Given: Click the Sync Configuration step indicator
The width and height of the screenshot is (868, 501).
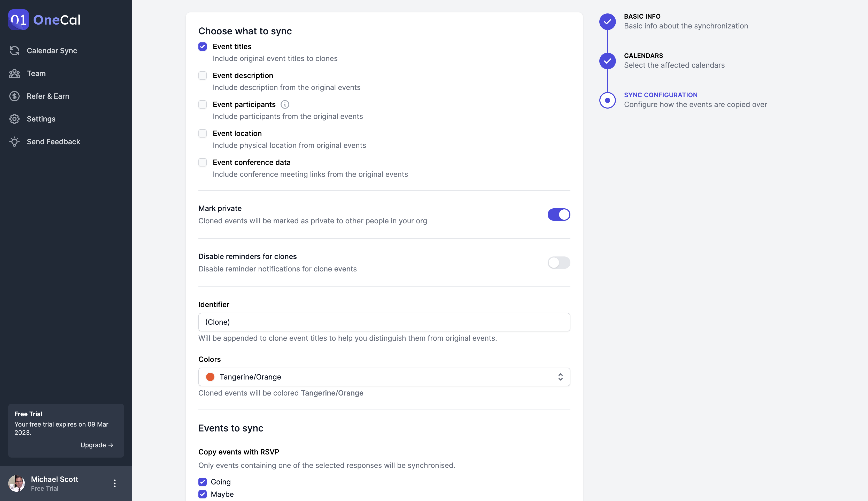Looking at the screenshot, I should [x=607, y=100].
